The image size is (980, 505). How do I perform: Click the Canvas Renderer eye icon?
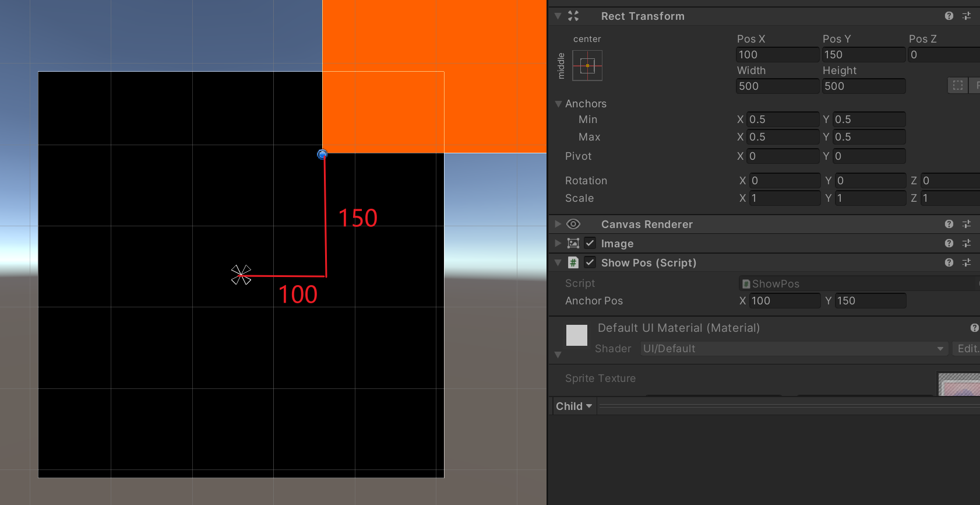[573, 224]
